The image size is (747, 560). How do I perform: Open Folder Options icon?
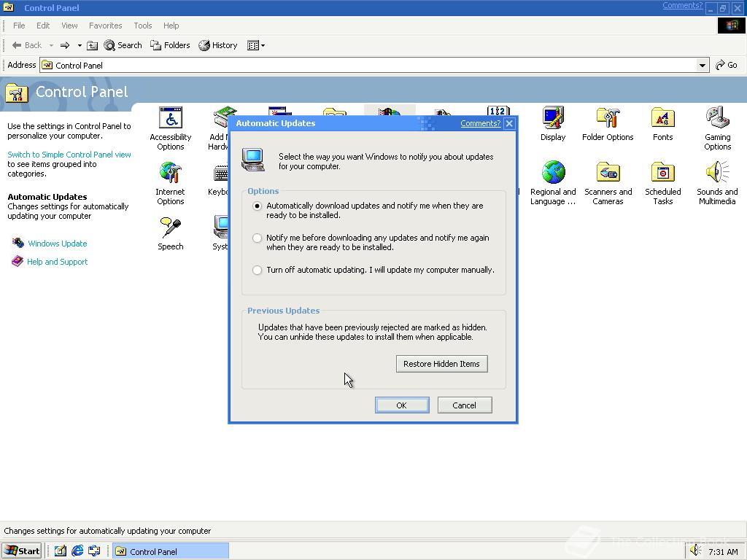(x=608, y=124)
